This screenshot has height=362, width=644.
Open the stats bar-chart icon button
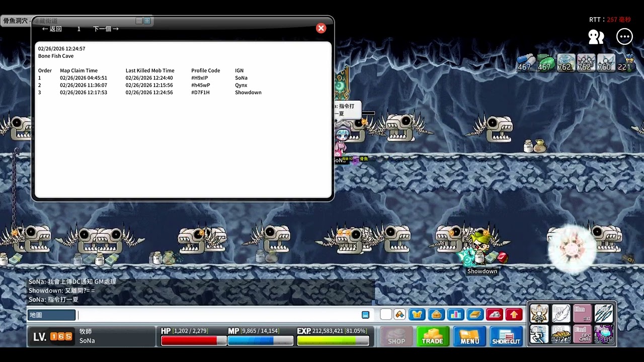(455, 315)
